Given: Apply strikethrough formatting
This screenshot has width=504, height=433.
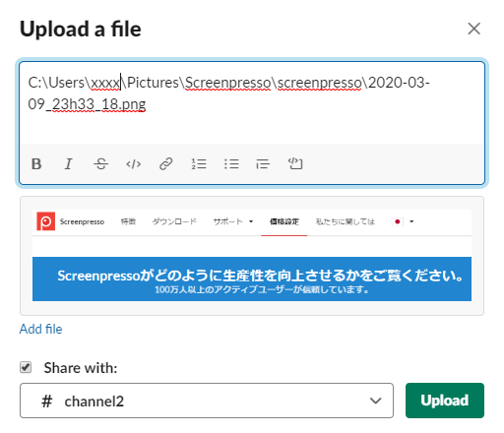Looking at the screenshot, I should point(100,163).
